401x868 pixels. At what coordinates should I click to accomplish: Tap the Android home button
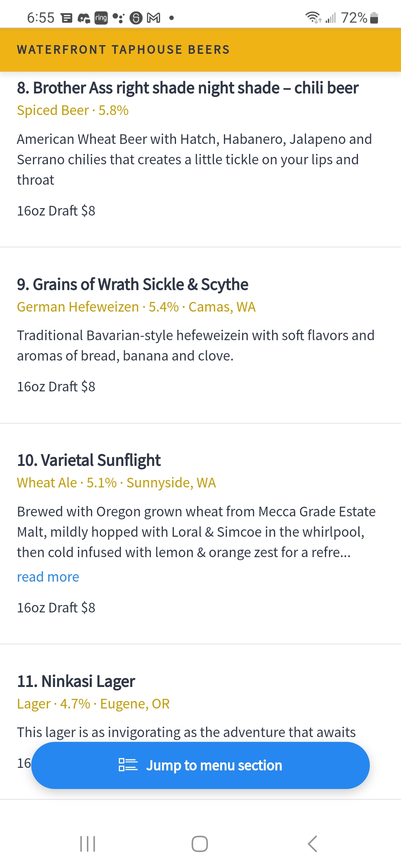click(x=200, y=844)
